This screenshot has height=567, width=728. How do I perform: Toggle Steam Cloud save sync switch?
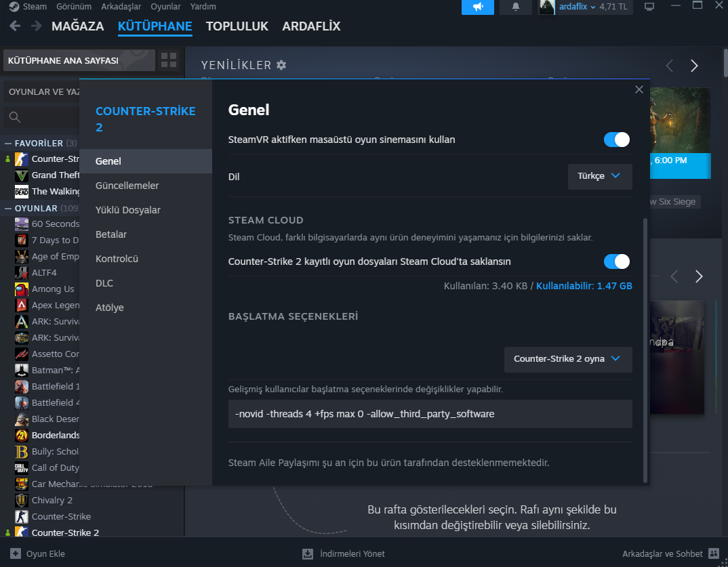click(617, 261)
